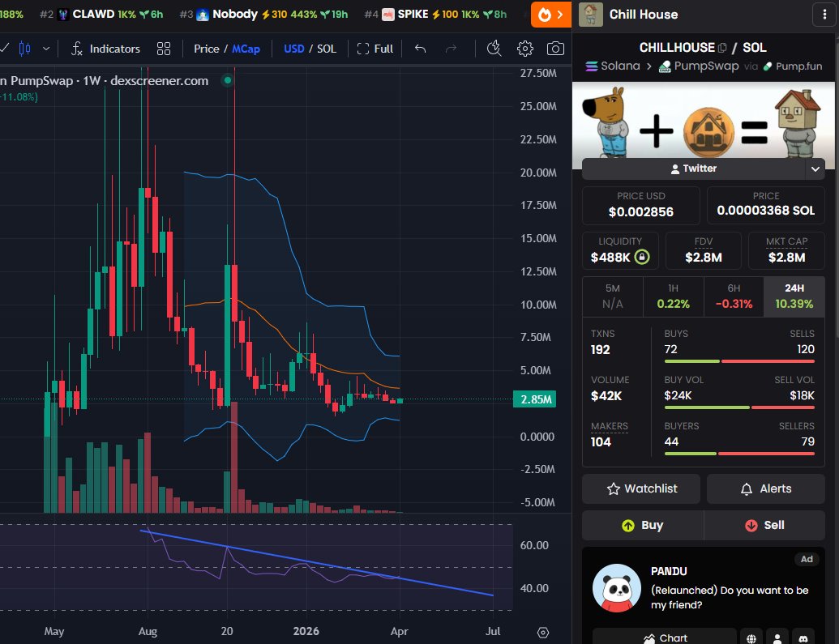Screen dimensions: 839x644
Task: Click the buys versus sells ratio bar
Action: coord(739,361)
